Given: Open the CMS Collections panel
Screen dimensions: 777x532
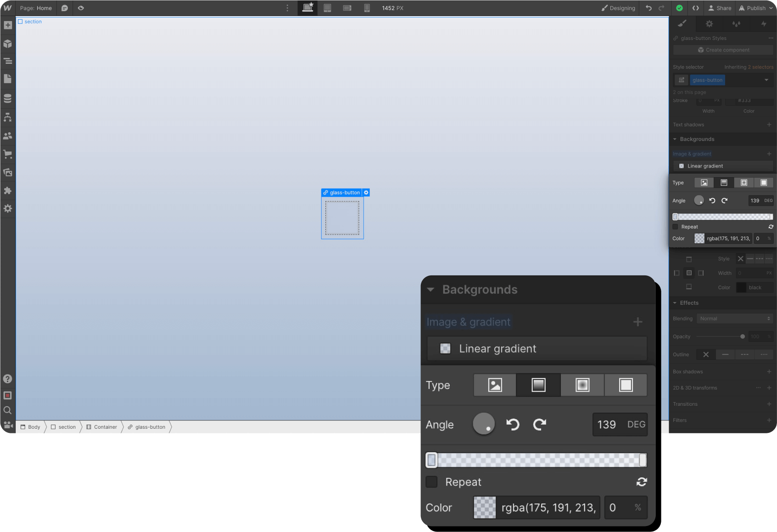Looking at the screenshot, I should point(8,98).
